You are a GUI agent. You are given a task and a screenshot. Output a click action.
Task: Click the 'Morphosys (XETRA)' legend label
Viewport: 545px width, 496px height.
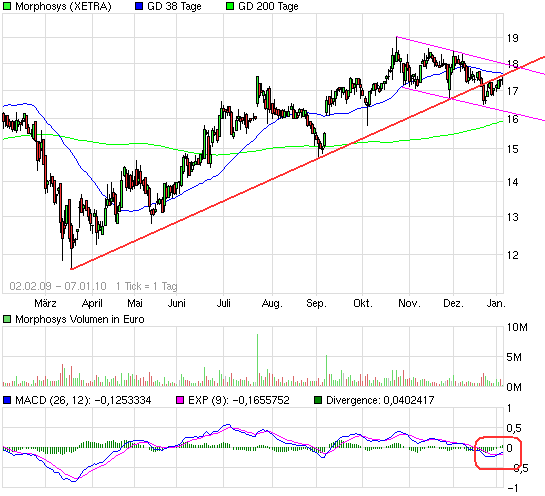click(63, 6)
